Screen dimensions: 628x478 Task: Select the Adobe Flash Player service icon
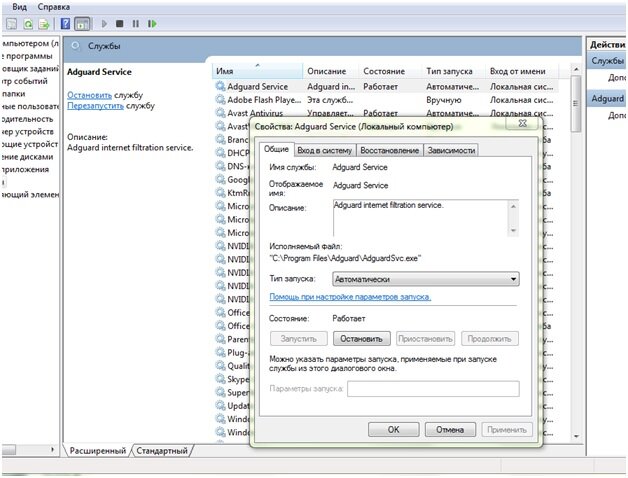(x=220, y=99)
